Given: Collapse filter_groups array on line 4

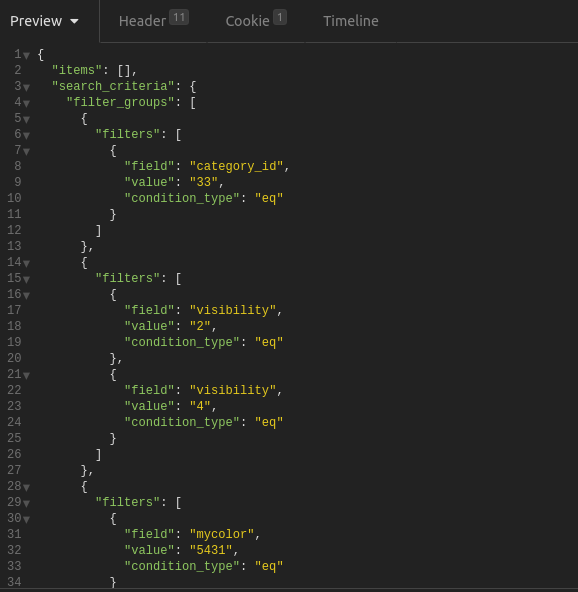Looking at the screenshot, I should click(x=26, y=103).
